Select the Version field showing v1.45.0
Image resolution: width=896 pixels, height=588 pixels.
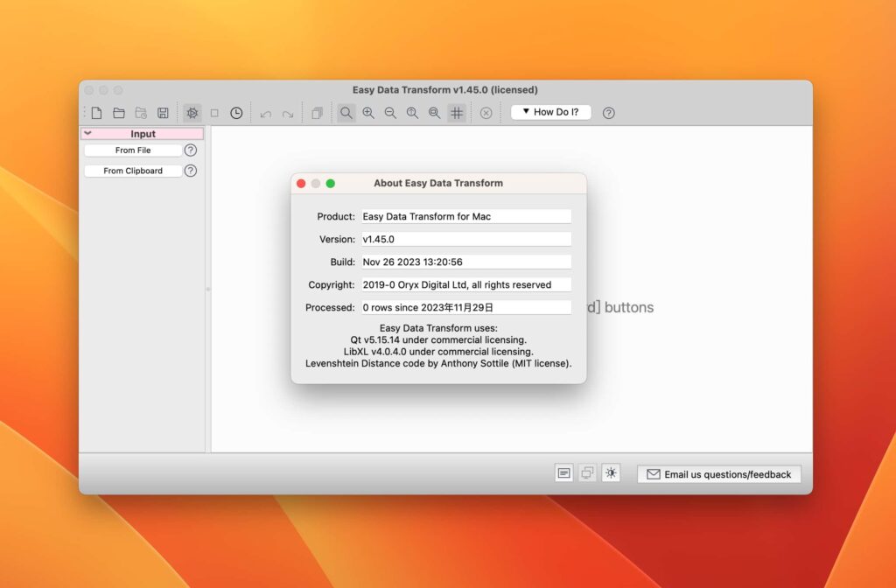pos(466,239)
